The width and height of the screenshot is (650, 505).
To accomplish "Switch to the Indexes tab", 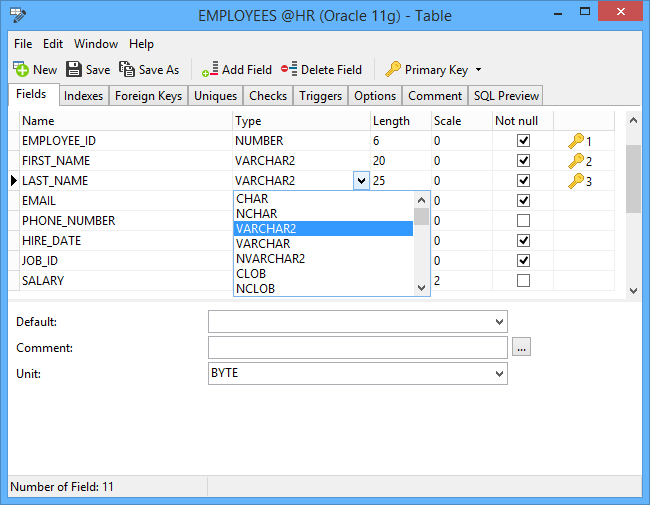I will tap(83, 96).
